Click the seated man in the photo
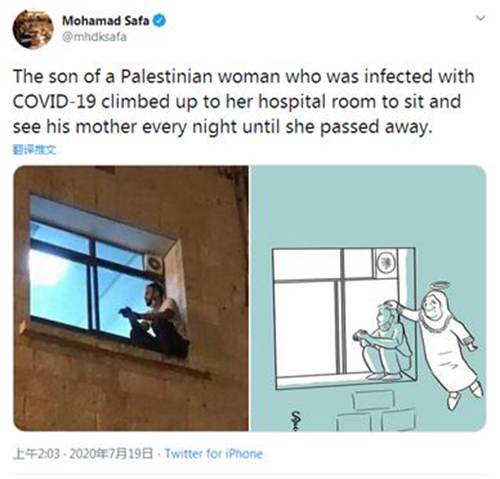The image size is (500, 479). click(x=155, y=320)
